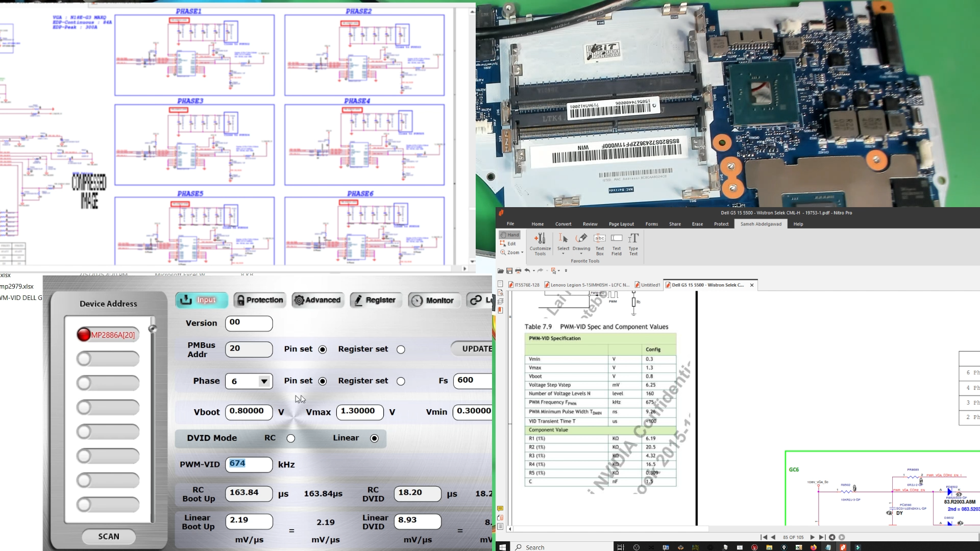Select the Hand tool in Nitro Pro
This screenshot has height=551, width=980.
coord(509,235)
